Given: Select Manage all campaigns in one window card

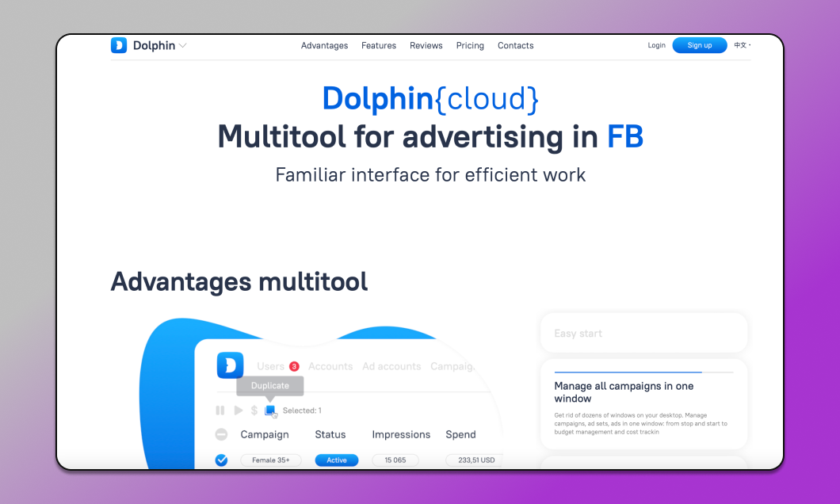Looking at the screenshot, I should [x=644, y=404].
